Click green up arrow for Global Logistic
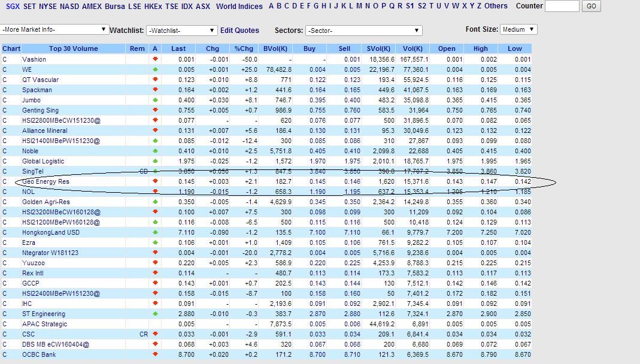640x364 pixels. click(x=155, y=161)
